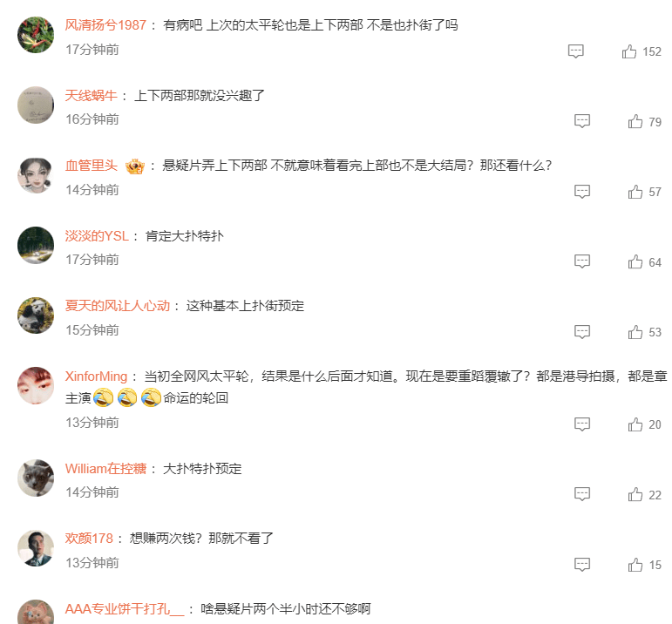Click the crown badge next to 血管里头
Viewport: 672px width, 624px height.
(135, 166)
